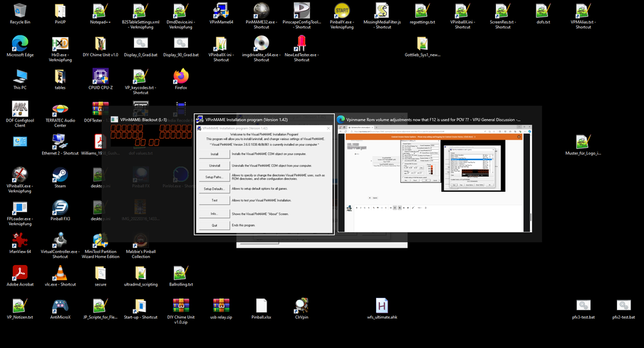Image resolution: width=644 pixels, height=348 pixels.
Task: Launch the HxD.exe hex editor shortcut
Action: tap(60, 44)
